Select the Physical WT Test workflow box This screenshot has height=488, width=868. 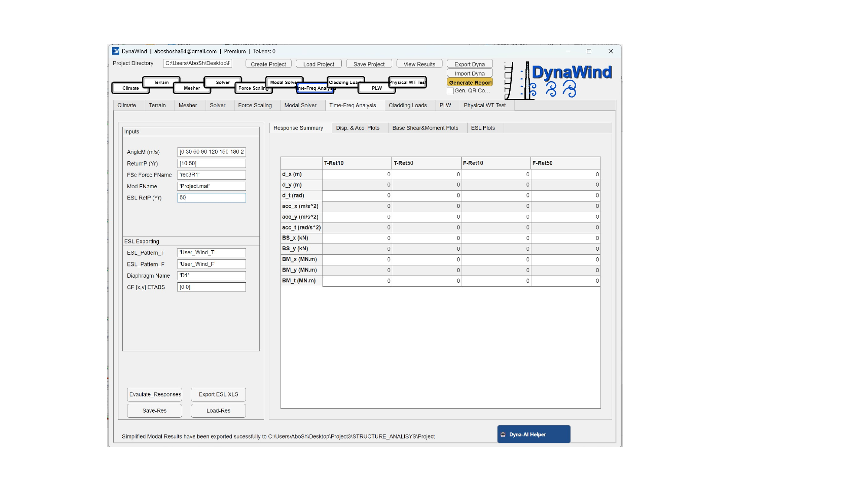pos(408,82)
